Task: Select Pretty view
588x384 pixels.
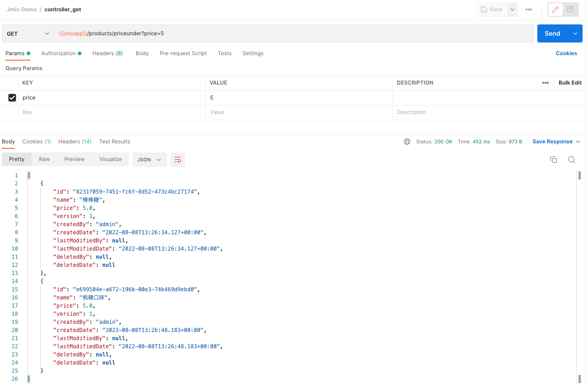Action: tap(17, 159)
